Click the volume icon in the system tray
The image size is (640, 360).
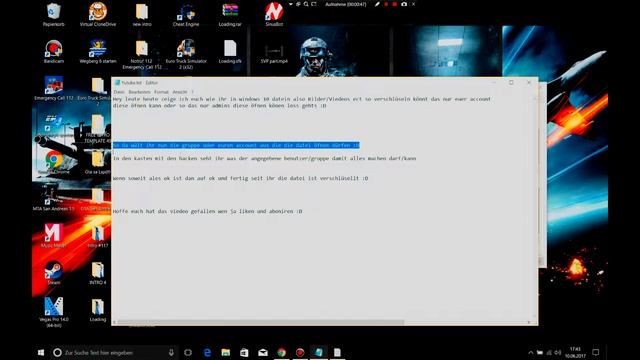[558, 352]
